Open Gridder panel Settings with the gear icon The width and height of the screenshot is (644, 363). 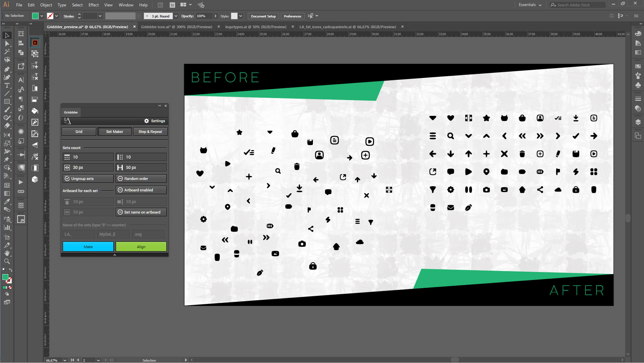pos(146,121)
